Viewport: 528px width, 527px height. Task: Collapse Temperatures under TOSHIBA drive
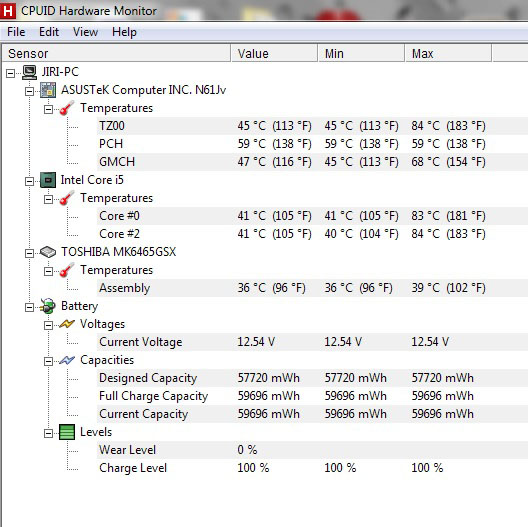pyautogui.click(x=48, y=271)
